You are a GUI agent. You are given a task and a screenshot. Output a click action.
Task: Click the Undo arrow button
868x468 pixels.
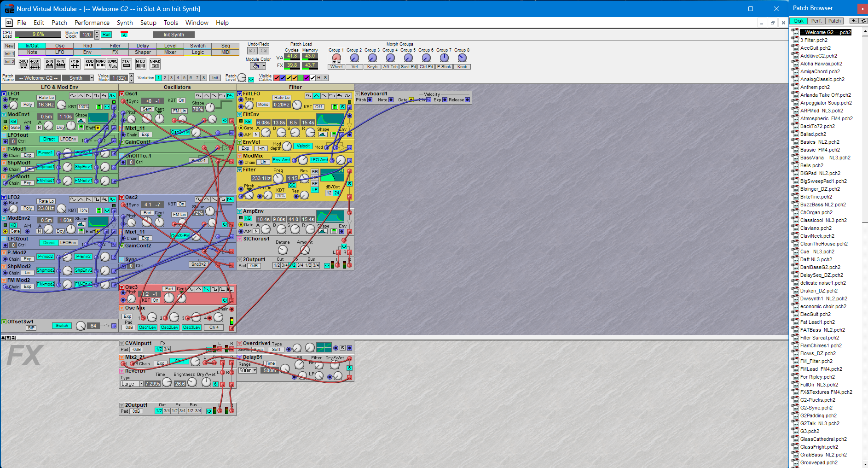coord(252,51)
